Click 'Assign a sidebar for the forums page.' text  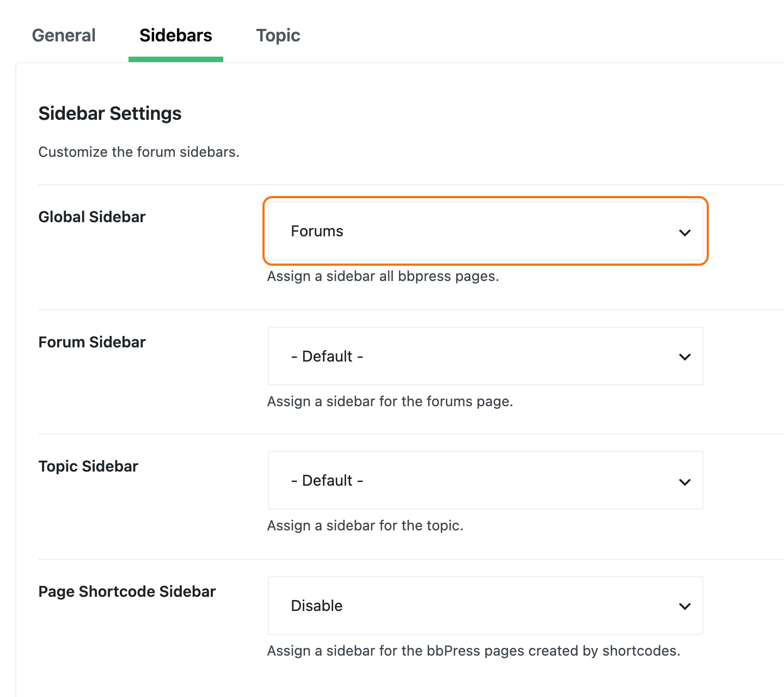[390, 402]
